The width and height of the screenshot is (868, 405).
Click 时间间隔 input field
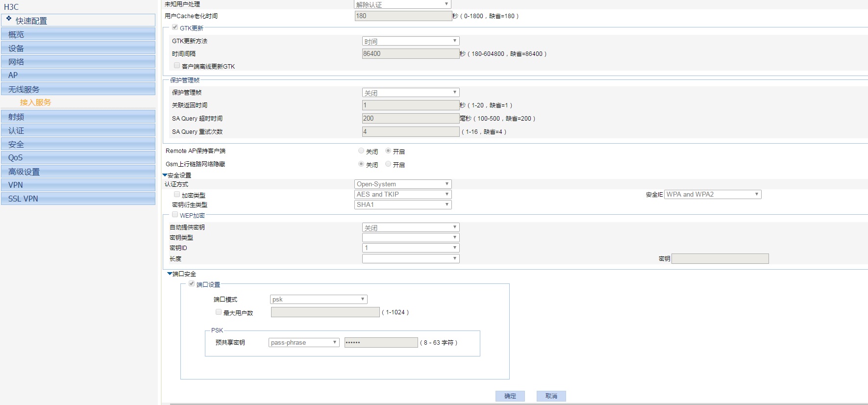click(411, 53)
